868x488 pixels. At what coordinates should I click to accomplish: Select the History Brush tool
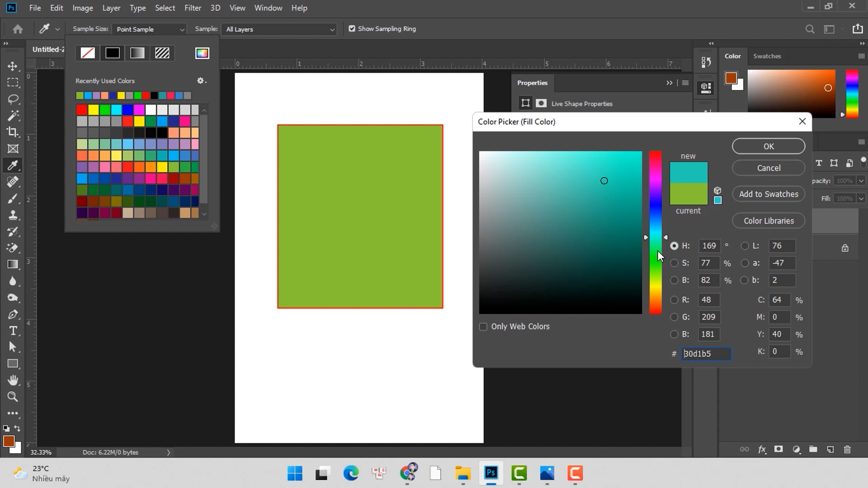click(13, 231)
